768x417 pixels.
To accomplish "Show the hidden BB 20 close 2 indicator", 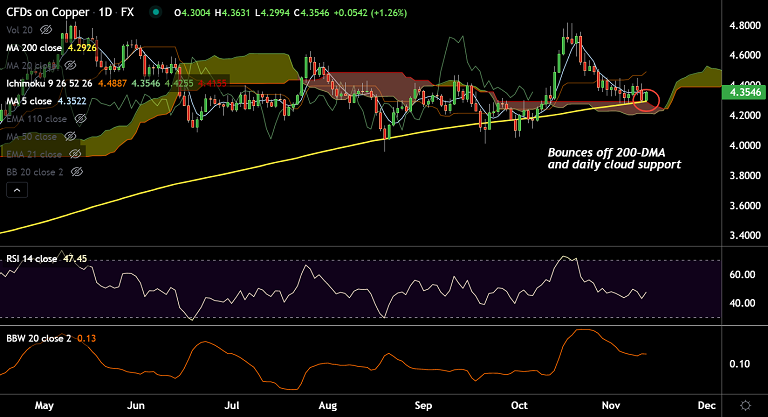I will pyautogui.click(x=77, y=172).
